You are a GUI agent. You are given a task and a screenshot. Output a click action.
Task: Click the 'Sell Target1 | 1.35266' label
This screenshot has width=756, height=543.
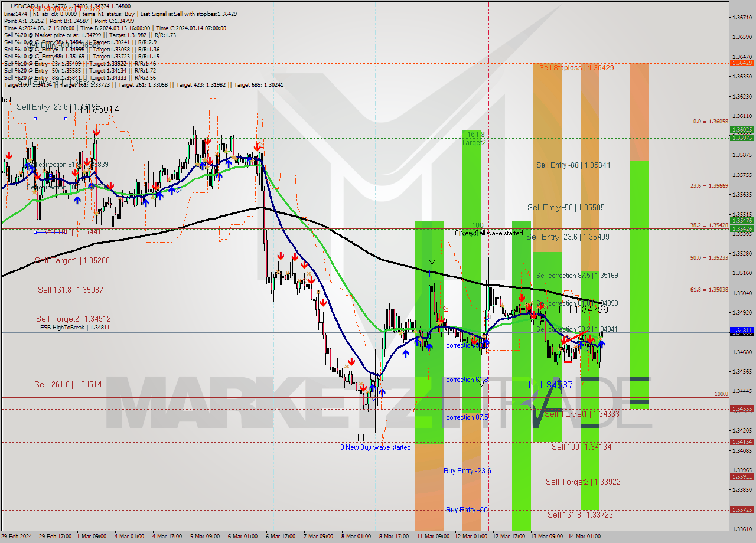coord(72,260)
